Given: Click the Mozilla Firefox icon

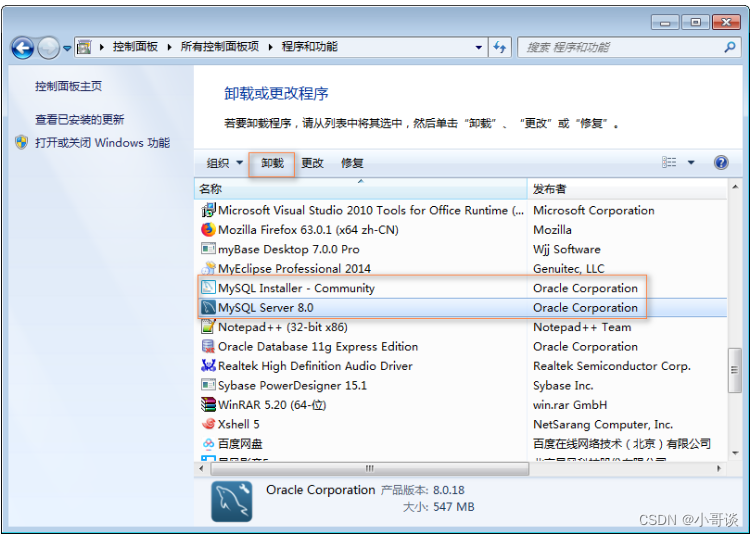Looking at the screenshot, I should (208, 229).
